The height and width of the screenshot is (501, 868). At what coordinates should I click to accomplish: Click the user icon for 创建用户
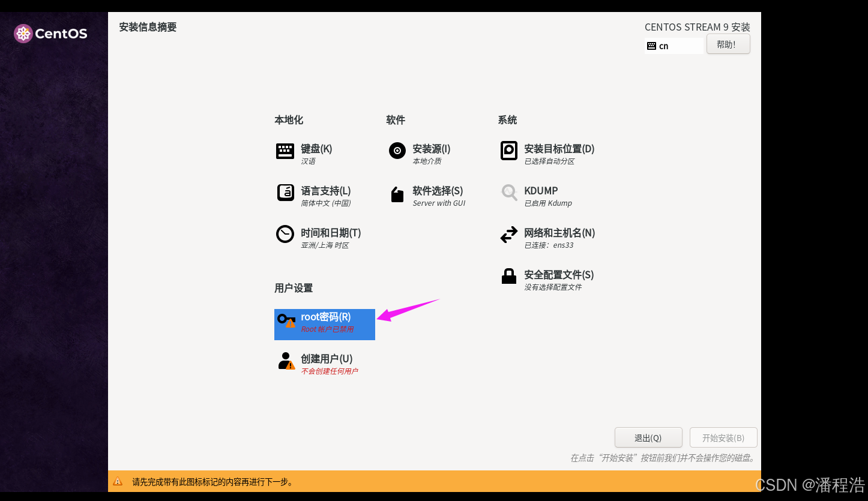pyautogui.click(x=286, y=361)
